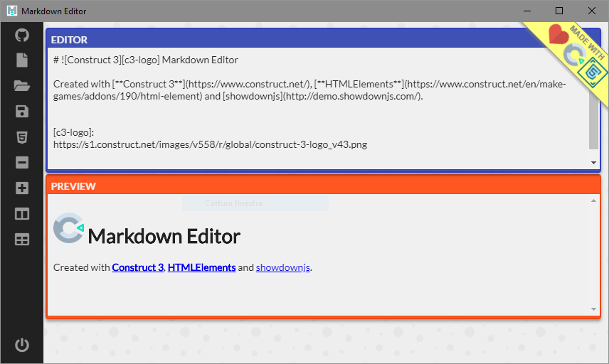
Task: Open the Construct 3 link in preview
Action: pyautogui.click(x=138, y=267)
